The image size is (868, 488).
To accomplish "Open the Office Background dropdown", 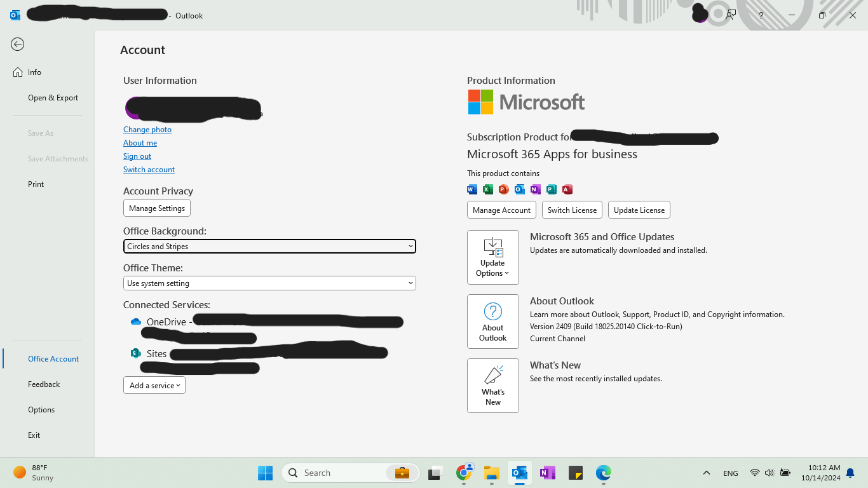I will pos(269,246).
